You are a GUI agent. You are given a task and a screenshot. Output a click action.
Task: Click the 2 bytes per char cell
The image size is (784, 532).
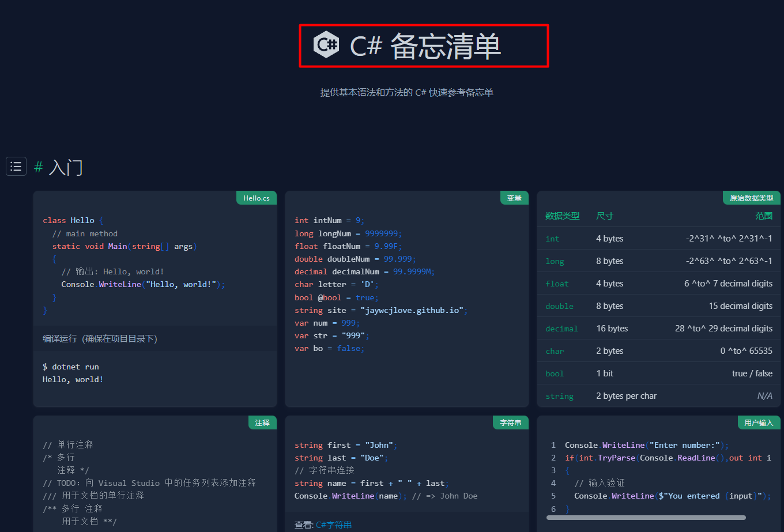[x=627, y=396]
